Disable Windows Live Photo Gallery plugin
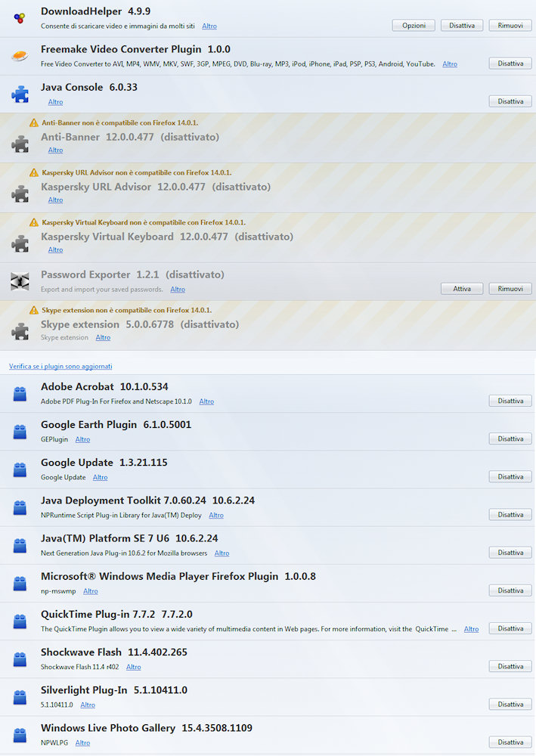536x756 pixels. (510, 742)
